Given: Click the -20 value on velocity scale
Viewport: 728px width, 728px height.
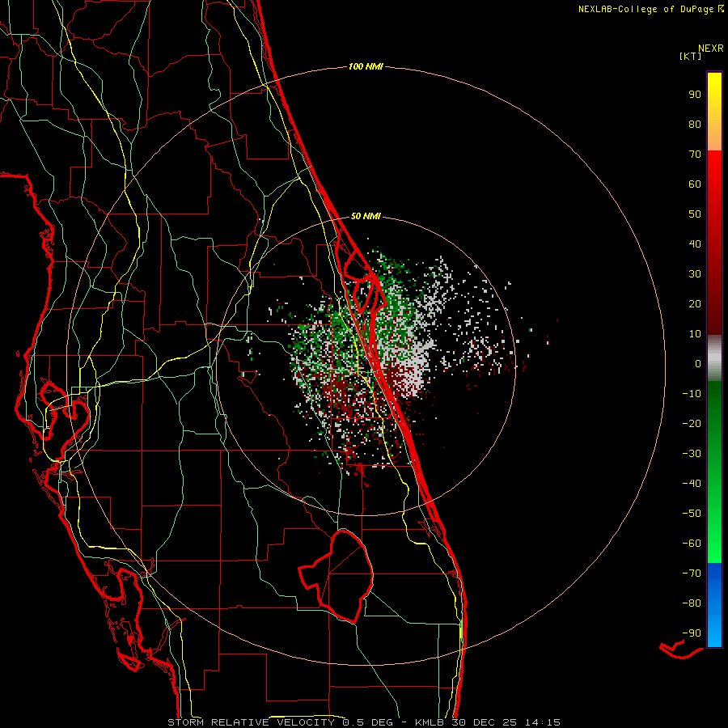Looking at the screenshot, I should 692,423.
